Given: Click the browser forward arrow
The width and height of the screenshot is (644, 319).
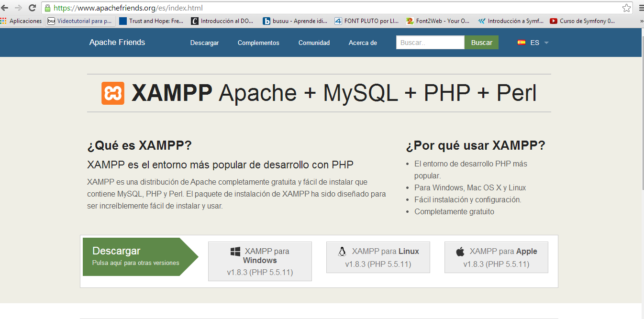Looking at the screenshot, I should [x=18, y=8].
